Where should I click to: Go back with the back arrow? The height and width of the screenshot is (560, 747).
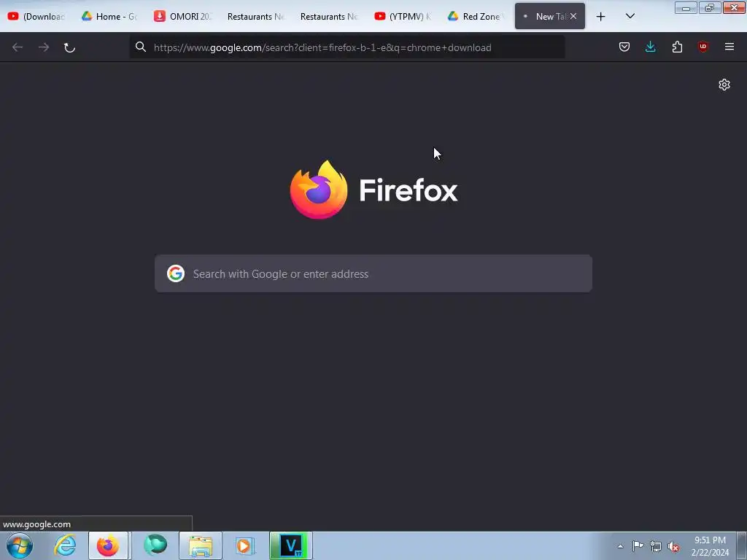pyautogui.click(x=18, y=47)
